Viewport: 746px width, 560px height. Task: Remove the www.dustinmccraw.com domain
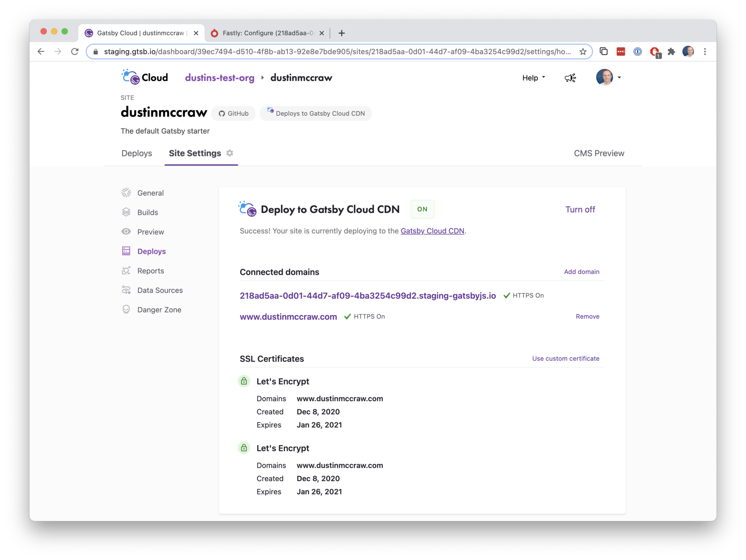587,317
